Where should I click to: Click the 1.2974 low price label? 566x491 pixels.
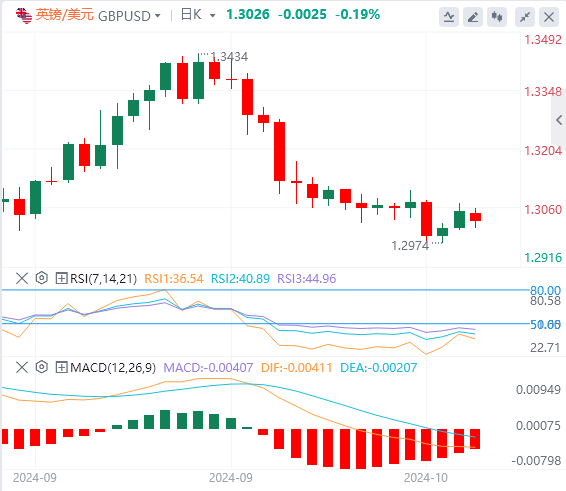[410, 246]
